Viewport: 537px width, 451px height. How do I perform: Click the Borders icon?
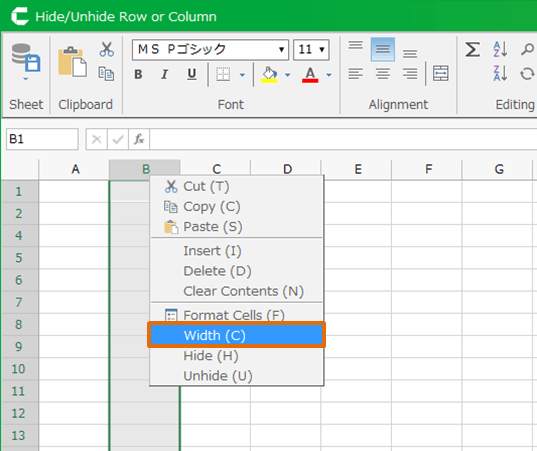[223, 74]
